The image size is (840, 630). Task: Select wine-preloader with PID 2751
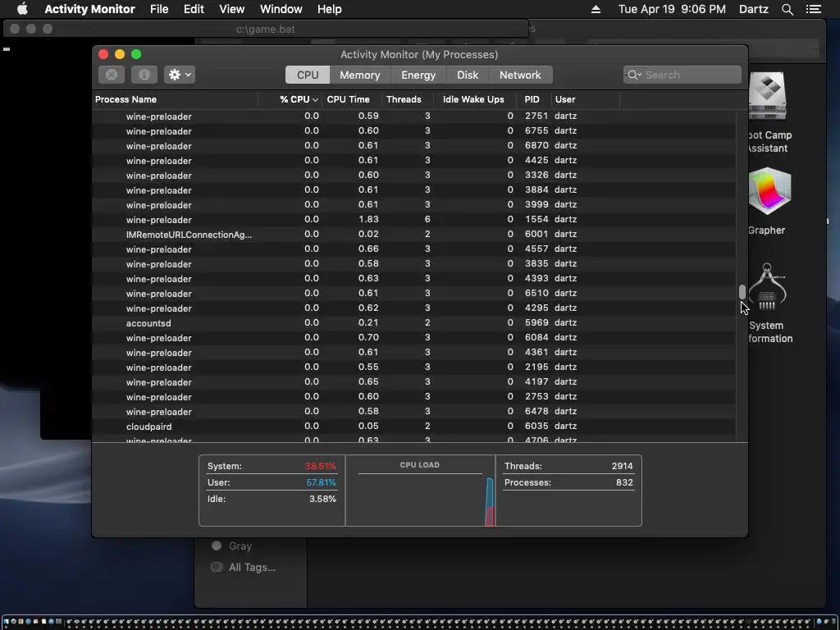coord(413,116)
